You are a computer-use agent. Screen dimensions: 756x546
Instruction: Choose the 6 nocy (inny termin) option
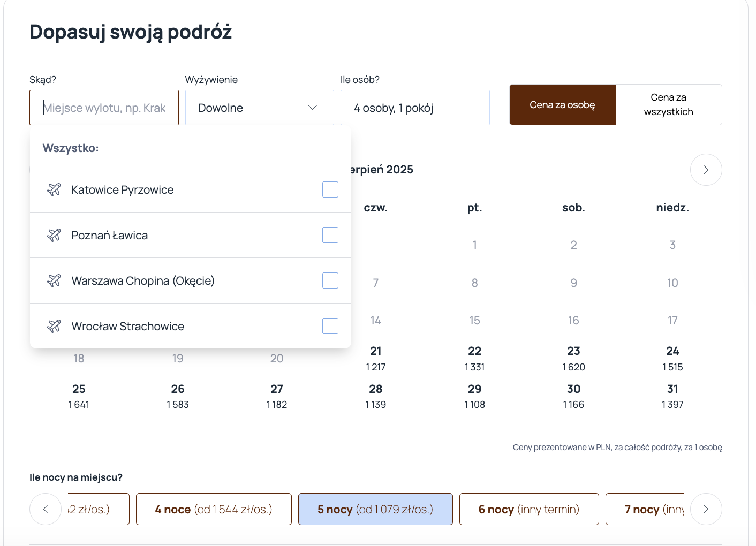click(529, 509)
